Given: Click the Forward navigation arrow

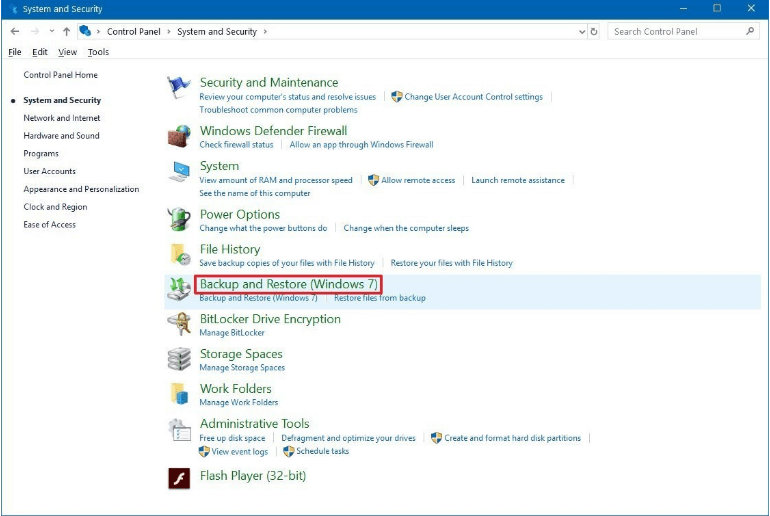Looking at the screenshot, I should point(34,31).
